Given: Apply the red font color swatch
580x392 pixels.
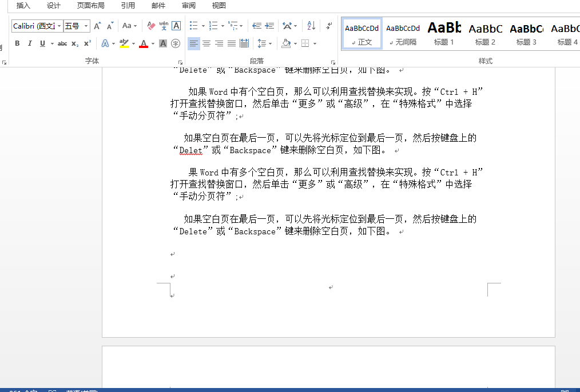Looking at the screenshot, I should (144, 43).
